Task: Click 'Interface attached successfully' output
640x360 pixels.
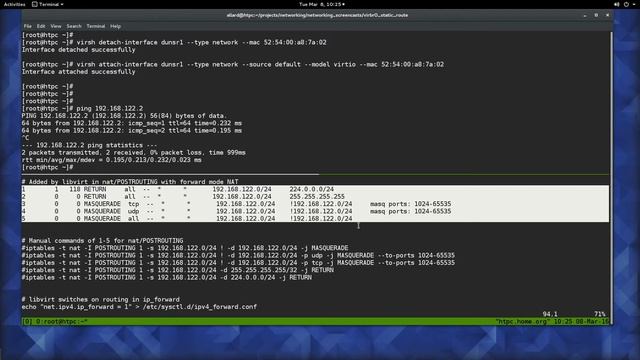Action: pyautogui.click(x=78, y=72)
